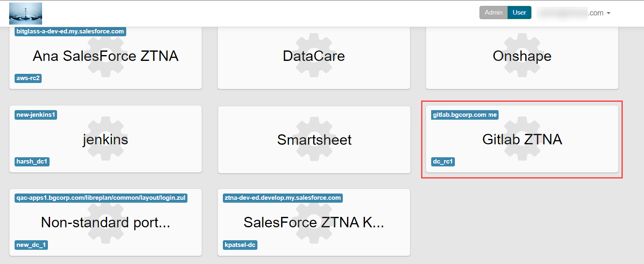Click the Onshape gear icon
Screen dimensions: 644x264
522,54
